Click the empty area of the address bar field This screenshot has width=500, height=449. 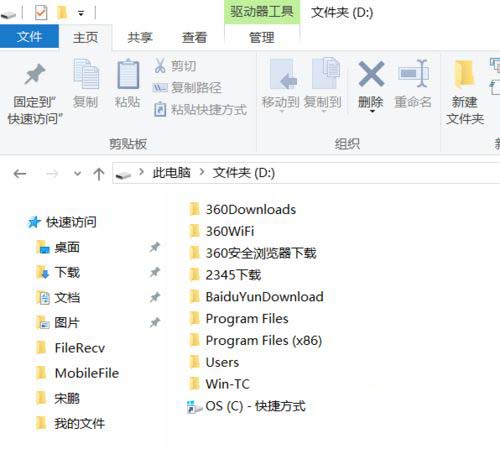pyautogui.click(x=387, y=173)
